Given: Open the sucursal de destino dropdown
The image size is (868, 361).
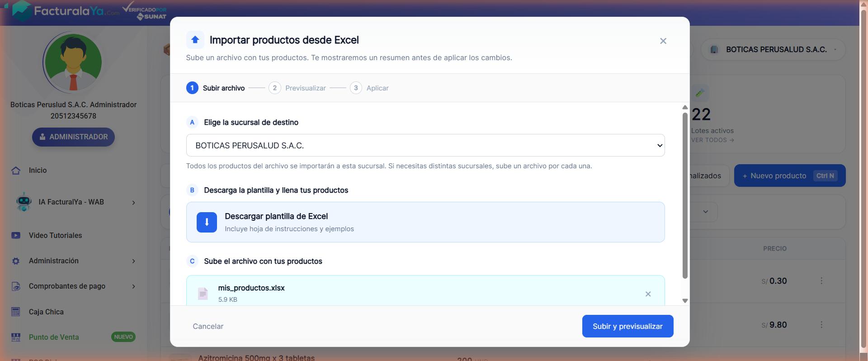Looking at the screenshot, I should [425, 145].
